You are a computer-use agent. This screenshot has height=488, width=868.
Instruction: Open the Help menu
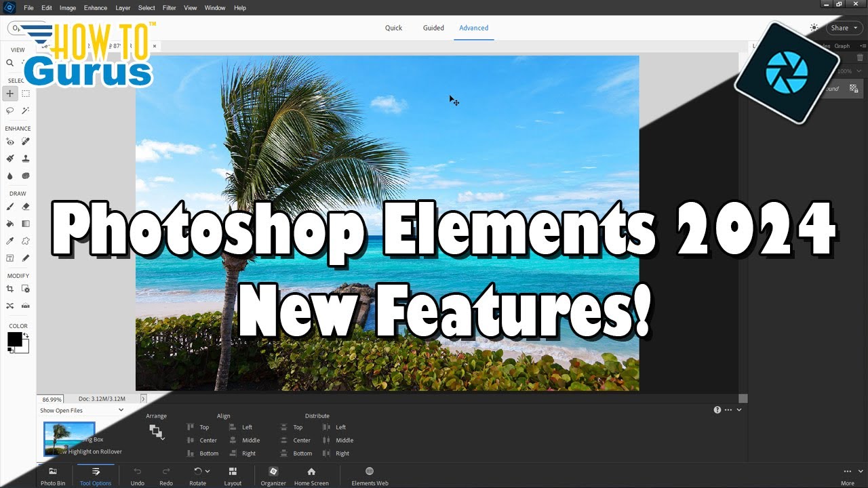tap(240, 8)
